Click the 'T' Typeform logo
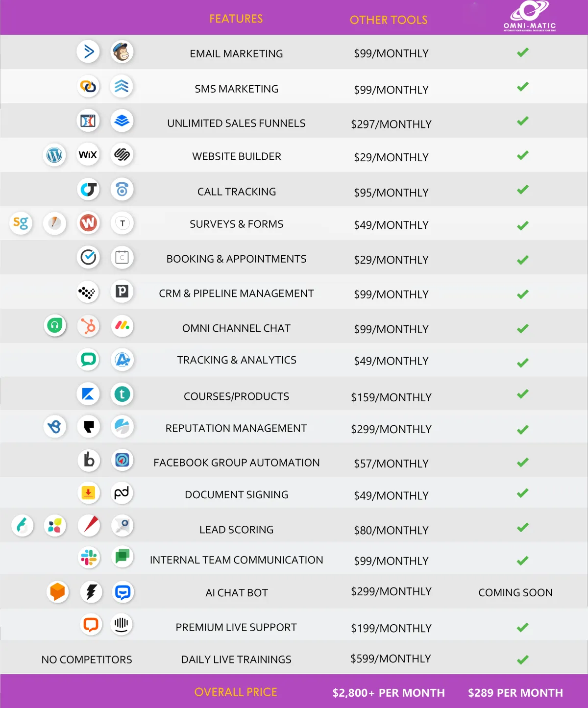 (x=122, y=223)
